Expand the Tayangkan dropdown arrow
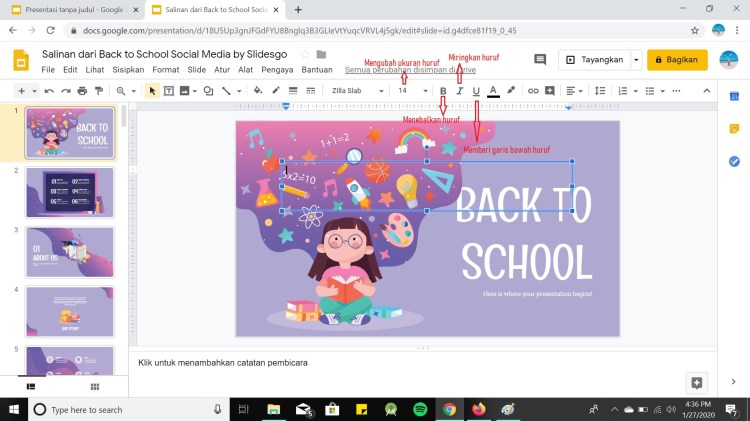The image size is (750, 421). [x=637, y=60]
